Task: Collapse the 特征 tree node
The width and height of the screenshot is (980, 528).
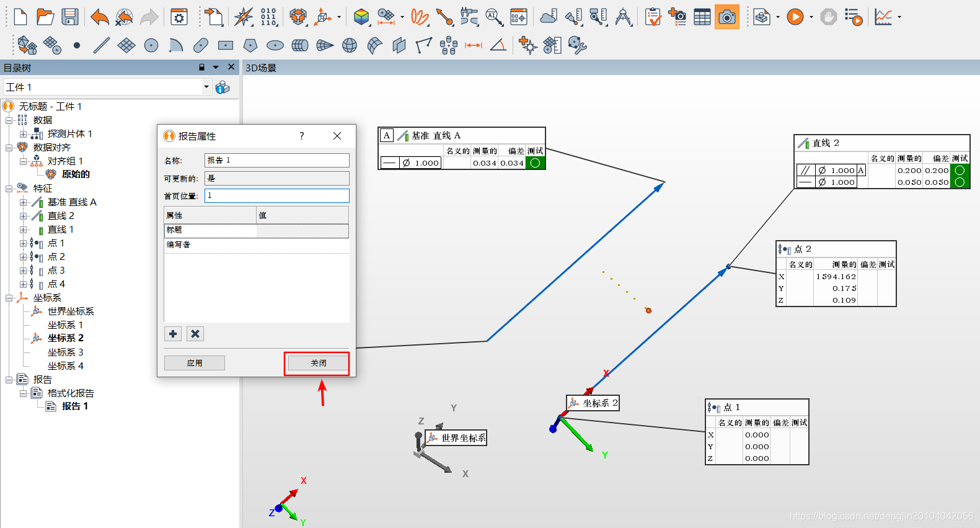Action: 9,189
